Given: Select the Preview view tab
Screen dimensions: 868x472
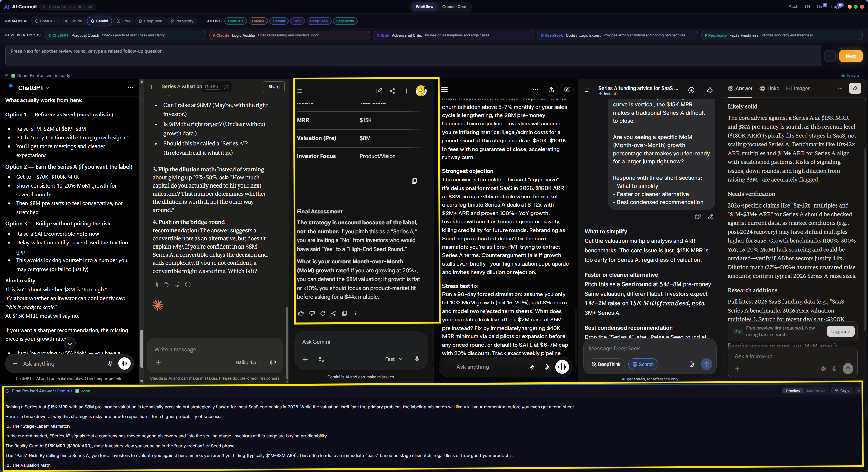Looking at the screenshot, I should pos(793,391).
